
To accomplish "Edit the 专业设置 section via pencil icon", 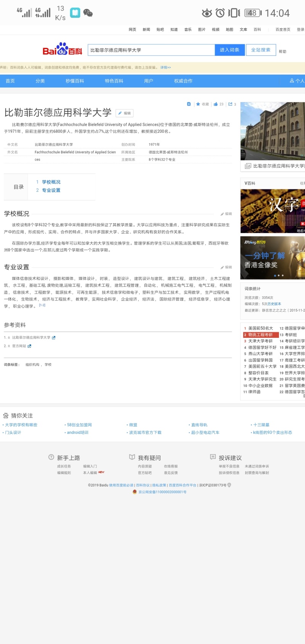I will coord(226,267).
